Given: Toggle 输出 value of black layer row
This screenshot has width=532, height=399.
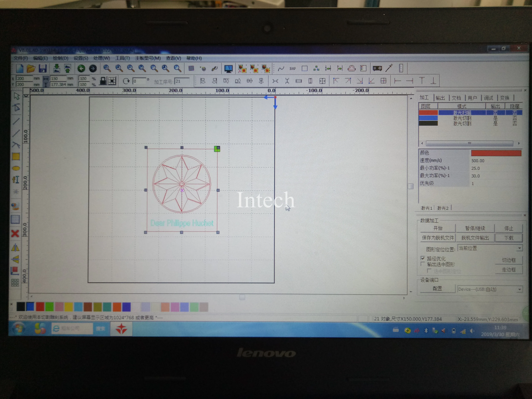Looking at the screenshot, I should point(495,123).
